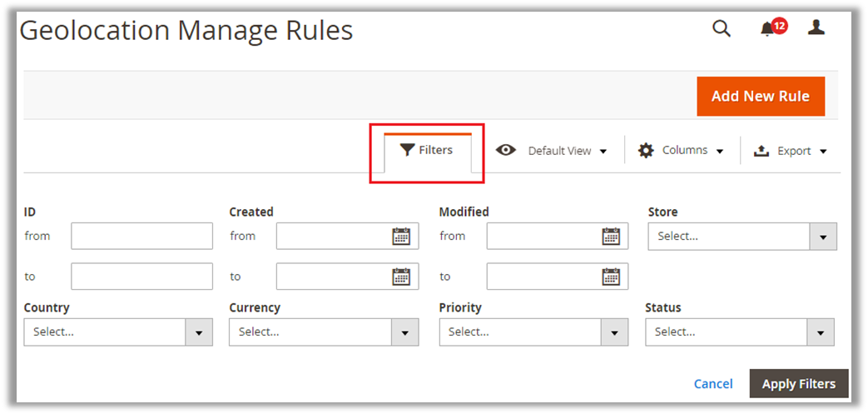Open the notifications bell icon
The height and width of the screenshot is (414, 868).
(x=767, y=30)
